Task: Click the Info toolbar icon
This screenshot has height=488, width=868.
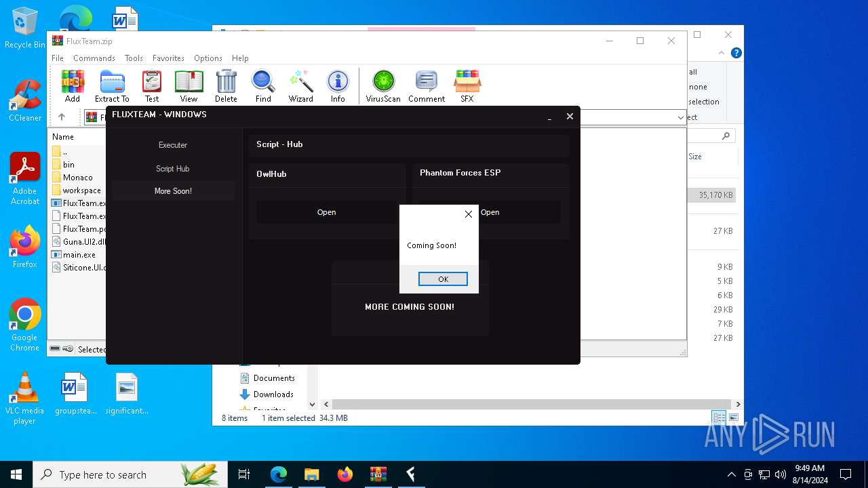Action: point(338,86)
